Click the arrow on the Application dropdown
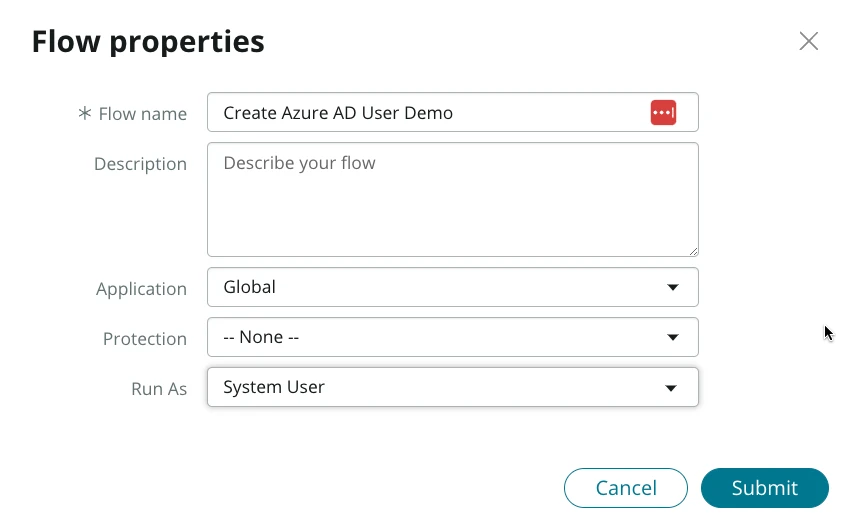The image size is (864, 530). point(672,288)
